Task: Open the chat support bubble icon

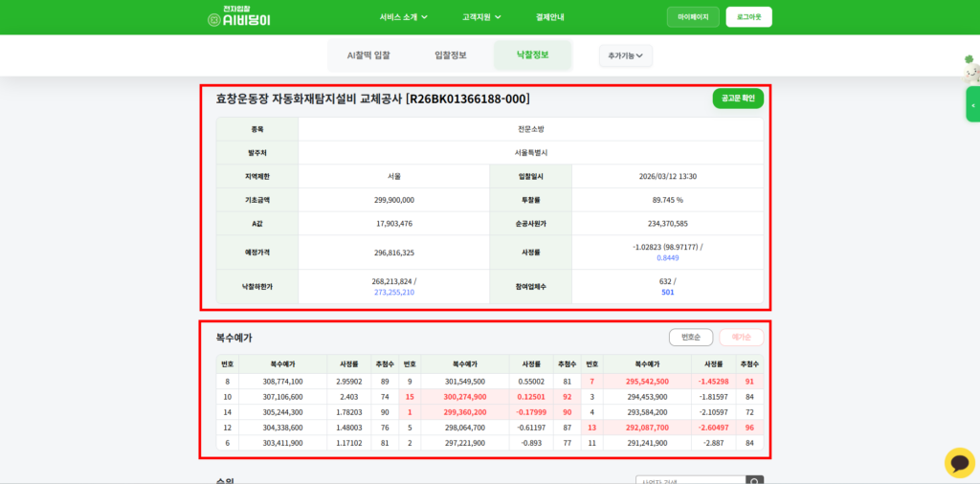Action: pyautogui.click(x=959, y=462)
